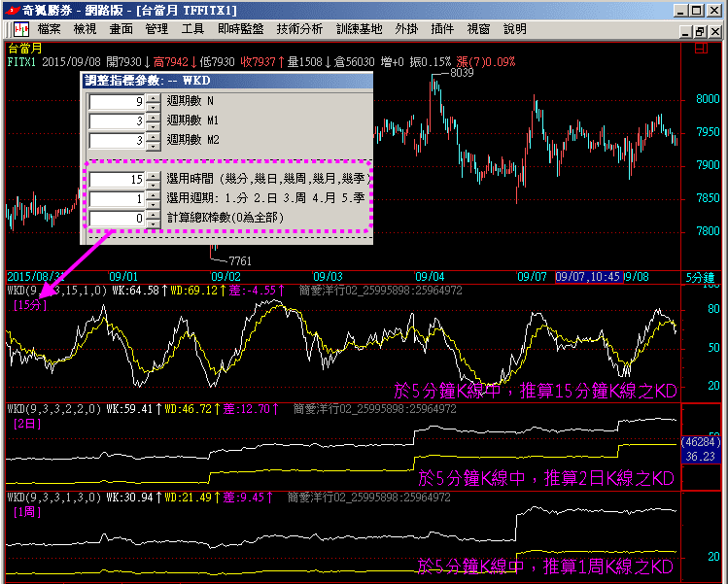
Task: Click the 週期數 N value field
Action: pyautogui.click(x=117, y=102)
